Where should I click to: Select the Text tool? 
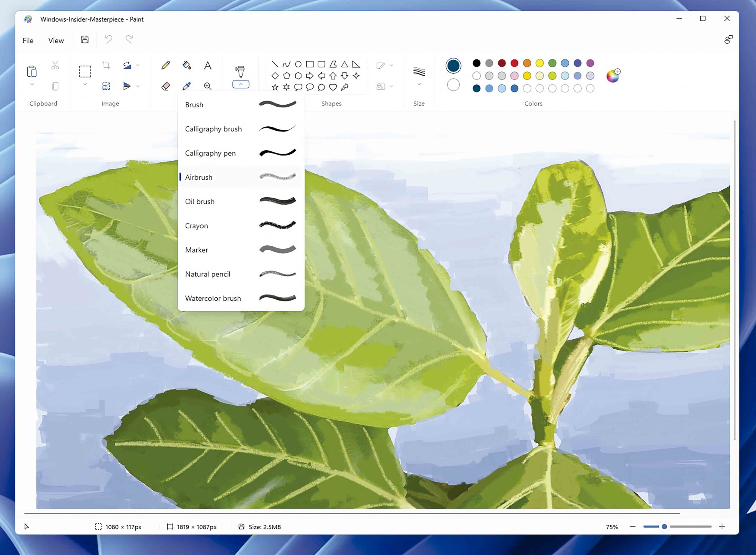coord(208,66)
